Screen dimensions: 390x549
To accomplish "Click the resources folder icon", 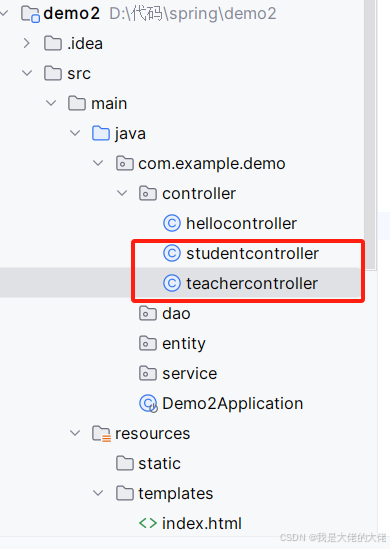I will pyautogui.click(x=102, y=434).
